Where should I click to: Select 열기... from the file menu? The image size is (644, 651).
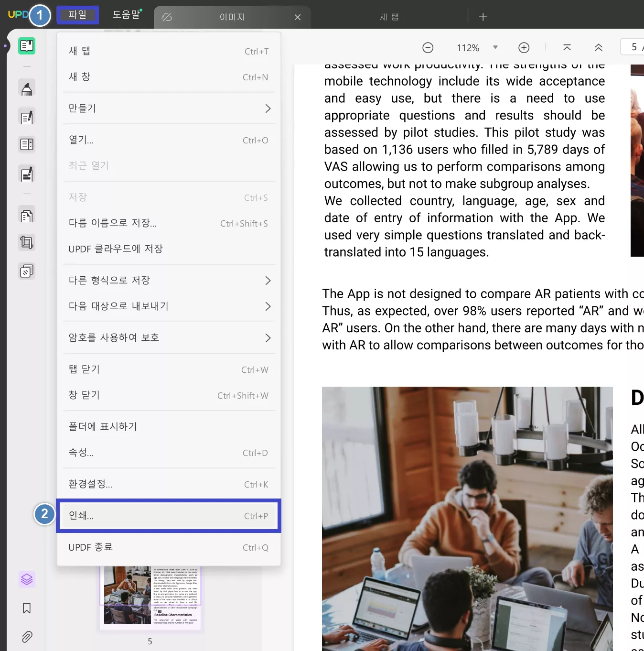pos(169,140)
